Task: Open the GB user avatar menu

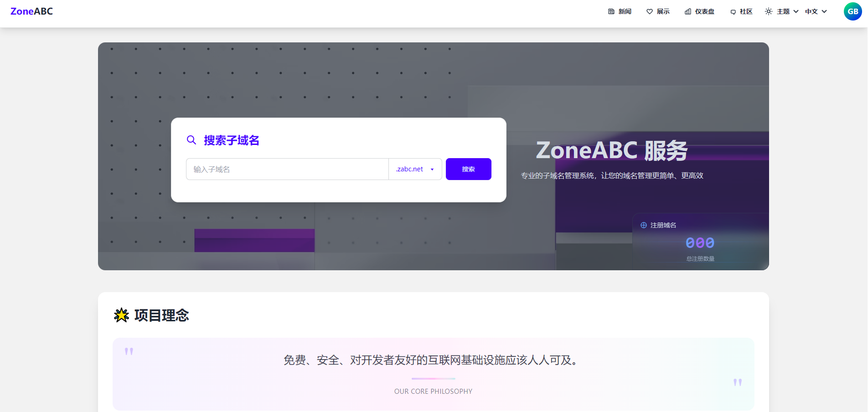Action: click(852, 11)
